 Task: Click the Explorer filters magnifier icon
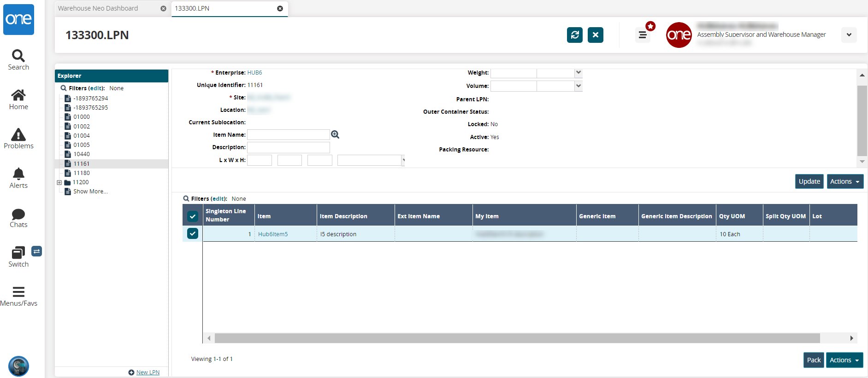click(x=64, y=88)
